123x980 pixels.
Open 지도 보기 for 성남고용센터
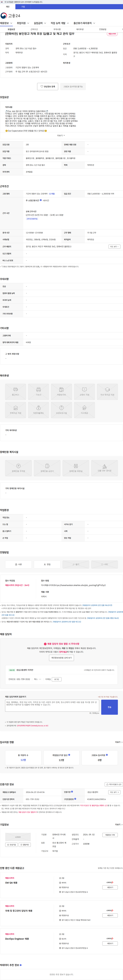coord(114,792)
